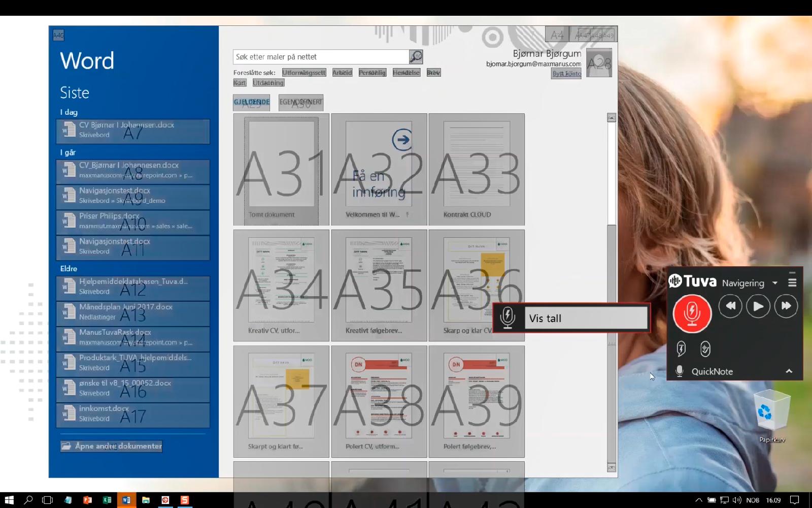Click the Tuva speech bubble lightning icon
The width and height of the screenshot is (812, 508).
(x=681, y=348)
